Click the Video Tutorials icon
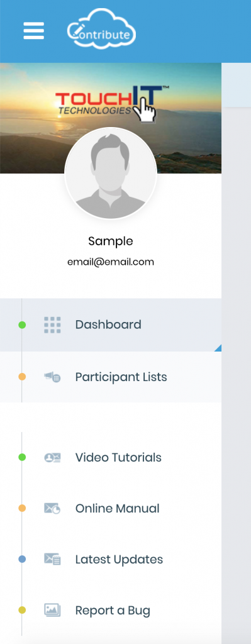This screenshot has width=251, height=644. coord(52,458)
